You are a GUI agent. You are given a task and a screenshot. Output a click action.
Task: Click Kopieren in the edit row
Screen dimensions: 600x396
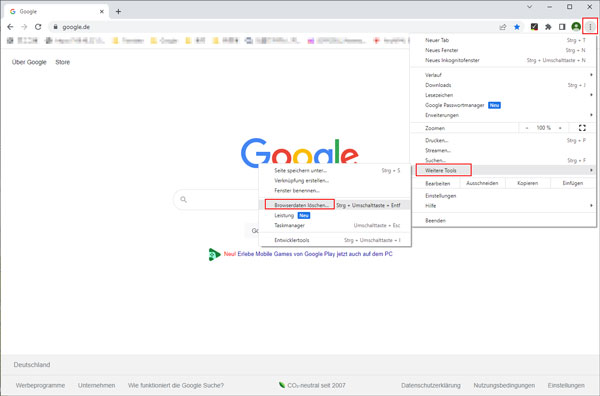(527, 183)
